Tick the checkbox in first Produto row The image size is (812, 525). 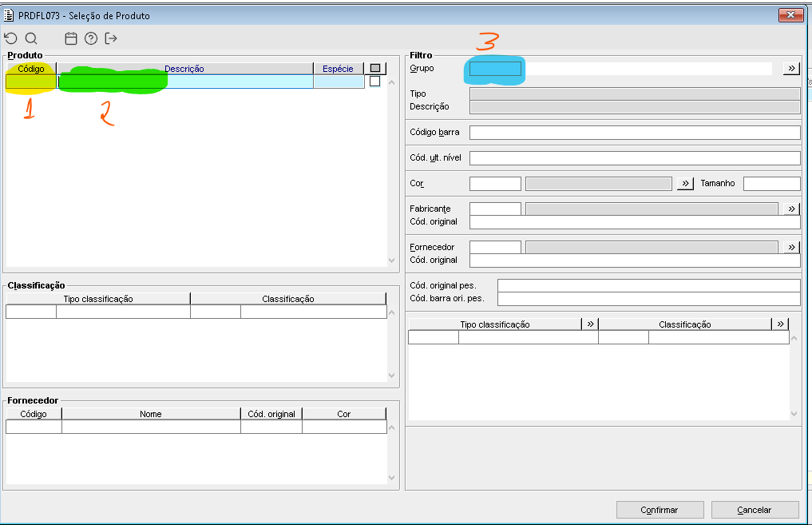pos(374,82)
